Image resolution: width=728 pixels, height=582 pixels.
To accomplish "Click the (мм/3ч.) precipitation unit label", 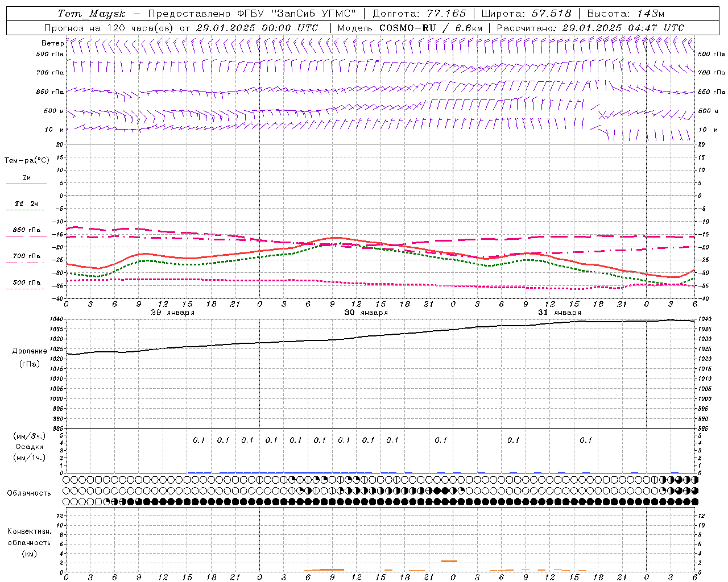I will (30, 436).
